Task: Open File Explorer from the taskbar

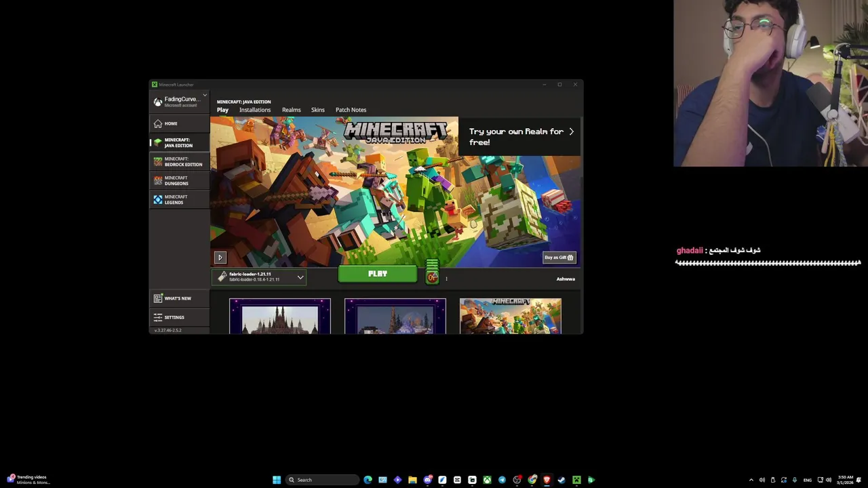Action: point(412,480)
